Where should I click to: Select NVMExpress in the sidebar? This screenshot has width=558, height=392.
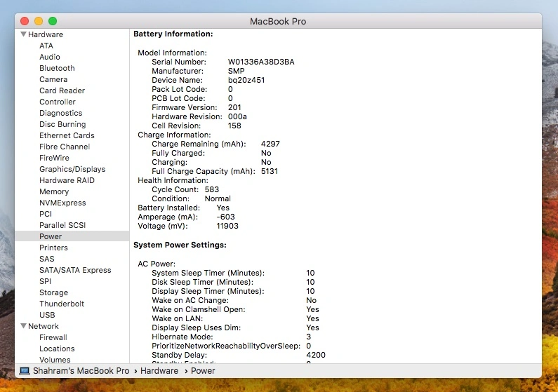pyautogui.click(x=62, y=203)
